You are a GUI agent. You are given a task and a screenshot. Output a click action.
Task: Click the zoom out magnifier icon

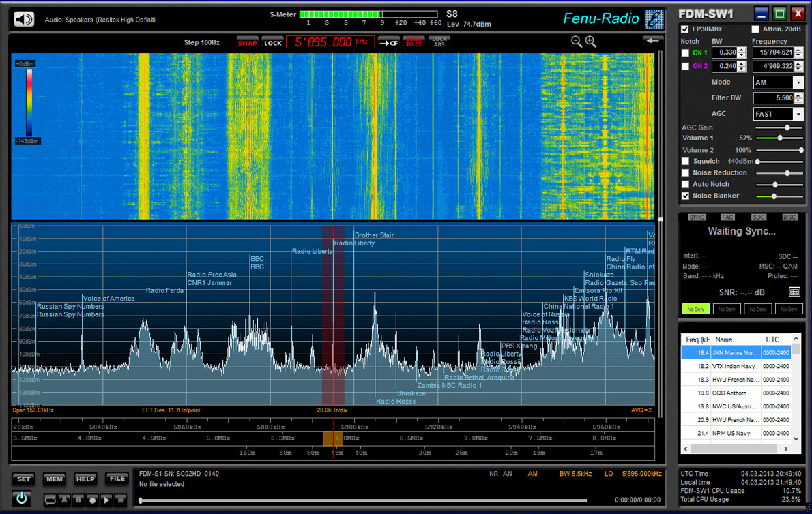pos(577,42)
